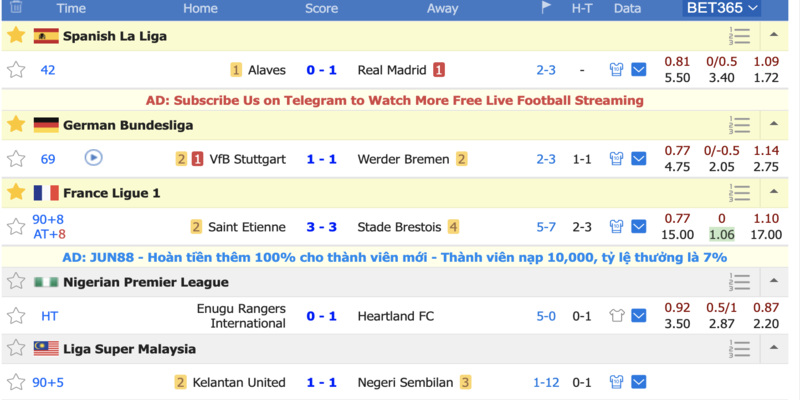The image size is (800, 400).
Task: Click the standings icon for Spanish La Liga
Action: [739, 36]
